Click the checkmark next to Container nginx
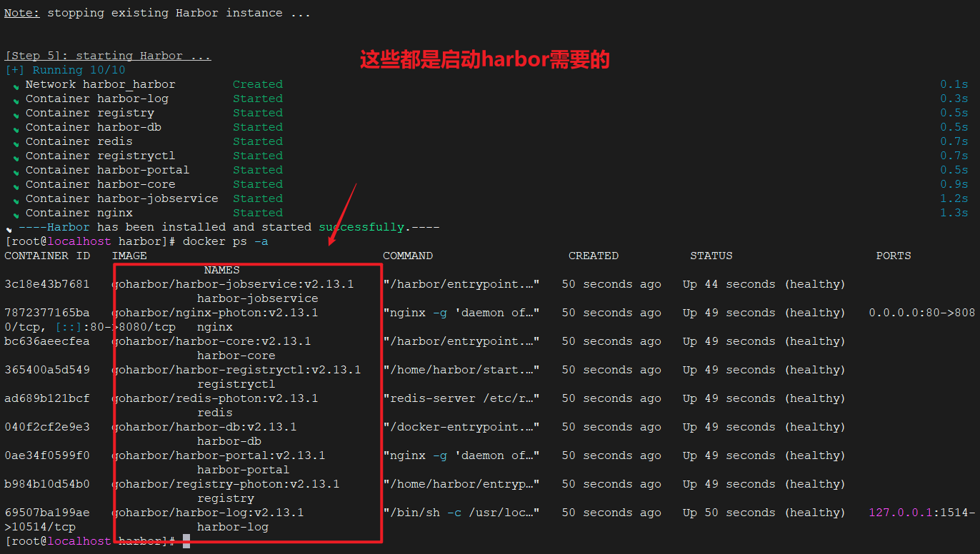Image resolution: width=980 pixels, height=554 pixels. (x=16, y=214)
